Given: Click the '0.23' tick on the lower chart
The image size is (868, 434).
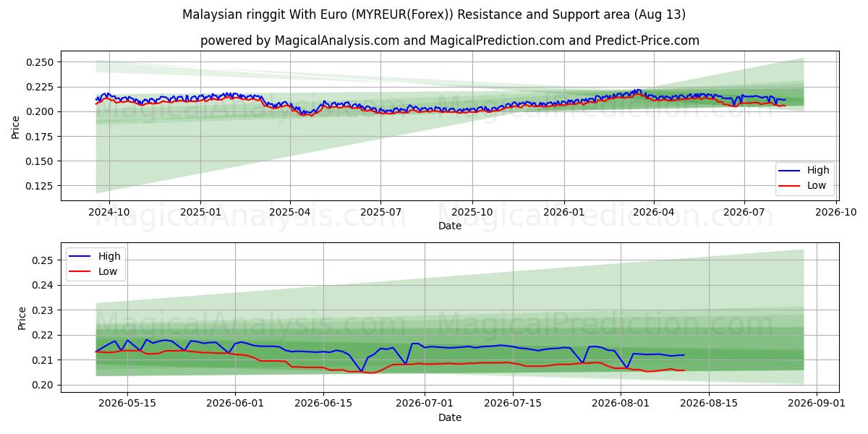Looking at the screenshot, I should pyautogui.click(x=44, y=310).
